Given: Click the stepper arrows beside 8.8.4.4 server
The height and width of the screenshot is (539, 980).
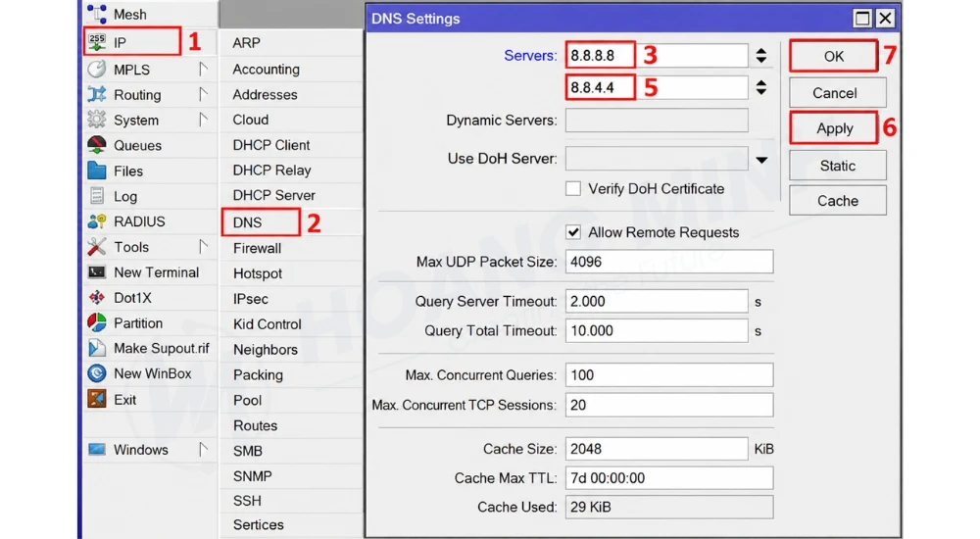Looking at the screenshot, I should click(x=761, y=87).
